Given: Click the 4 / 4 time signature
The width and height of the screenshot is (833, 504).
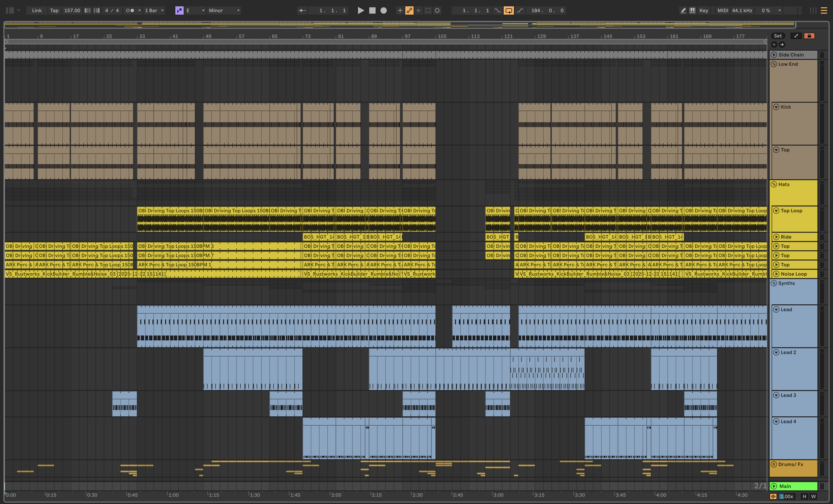Looking at the screenshot, I should 112,10.
